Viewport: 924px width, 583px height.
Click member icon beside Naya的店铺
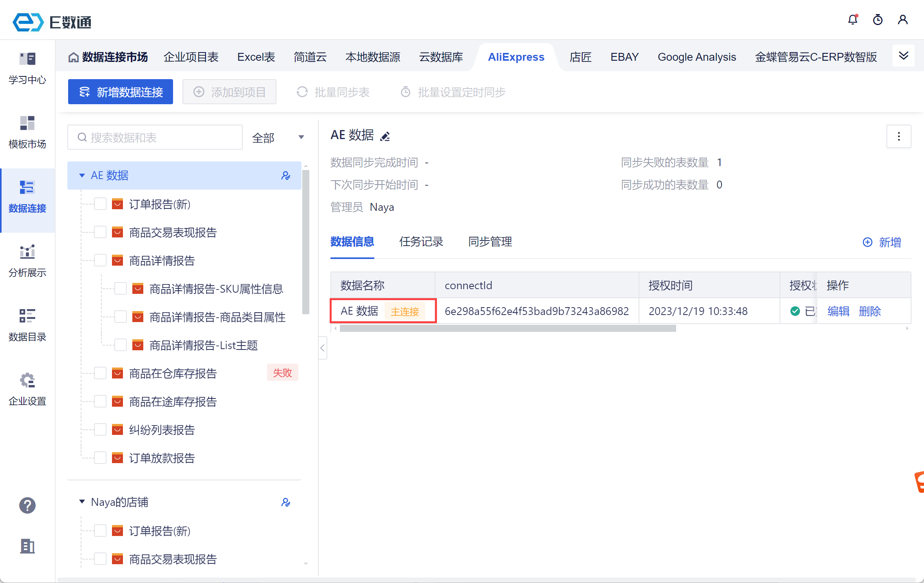point(286,502)
